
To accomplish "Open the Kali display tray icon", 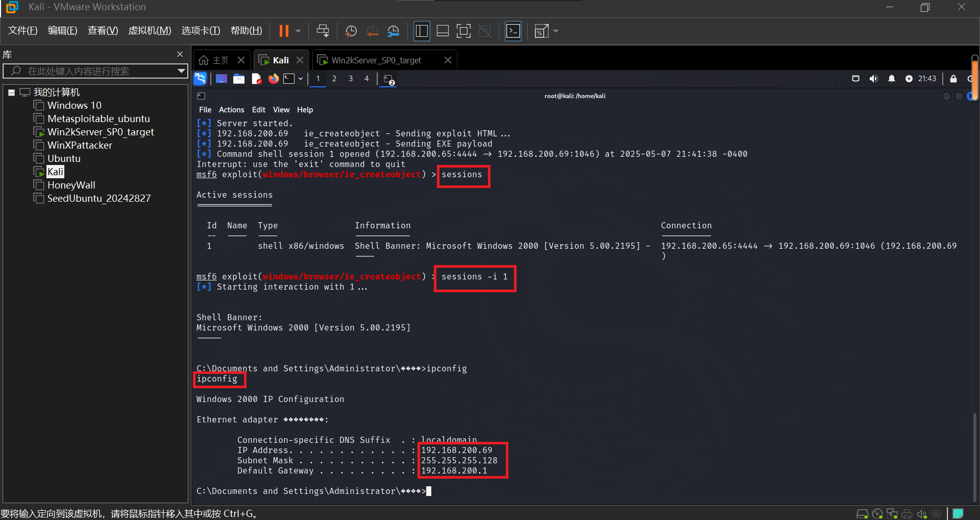I will pos(856,79).
